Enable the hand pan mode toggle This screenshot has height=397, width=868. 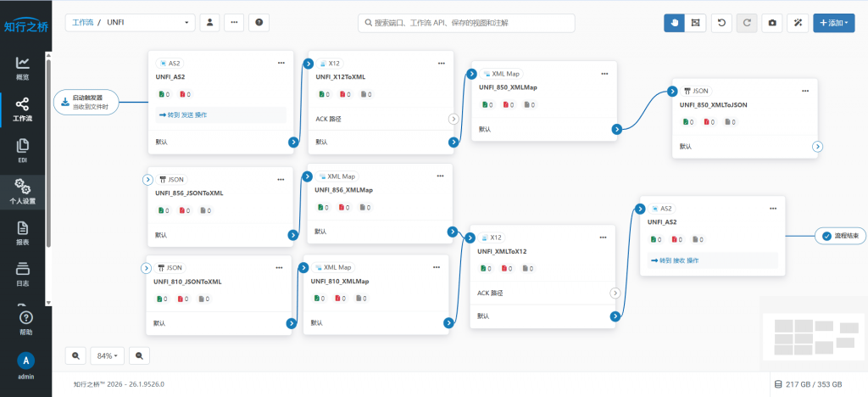point(674,23)
